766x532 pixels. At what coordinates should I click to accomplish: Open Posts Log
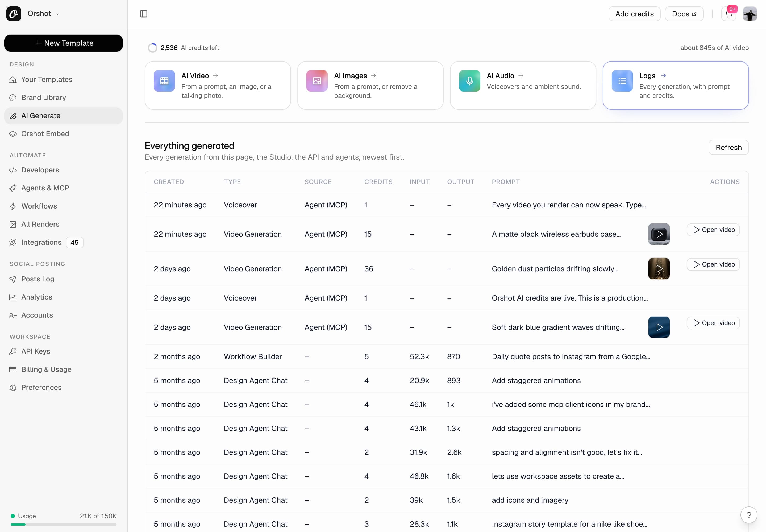[x=63, y=279]
